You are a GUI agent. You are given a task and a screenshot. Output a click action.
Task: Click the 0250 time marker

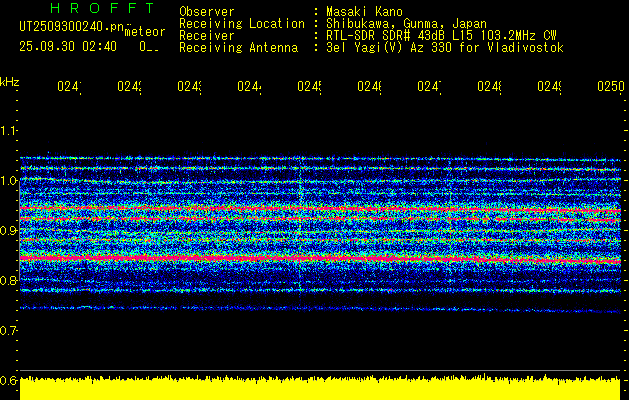click(609, 88)
